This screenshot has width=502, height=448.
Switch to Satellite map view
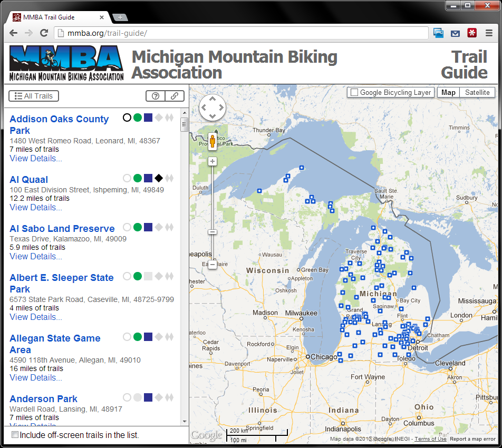click(x=477, y=92)
